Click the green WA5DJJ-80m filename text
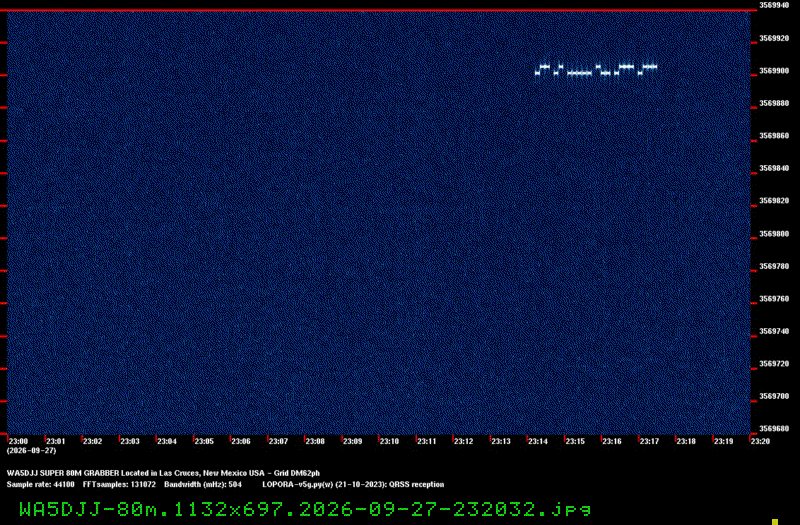Screen dimensions: 800x525 pos(305,509)
